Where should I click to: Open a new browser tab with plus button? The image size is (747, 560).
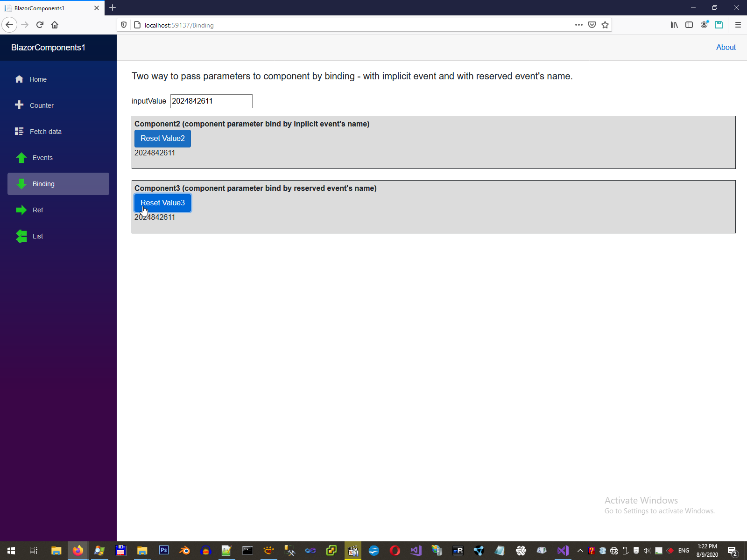(113, 7)
